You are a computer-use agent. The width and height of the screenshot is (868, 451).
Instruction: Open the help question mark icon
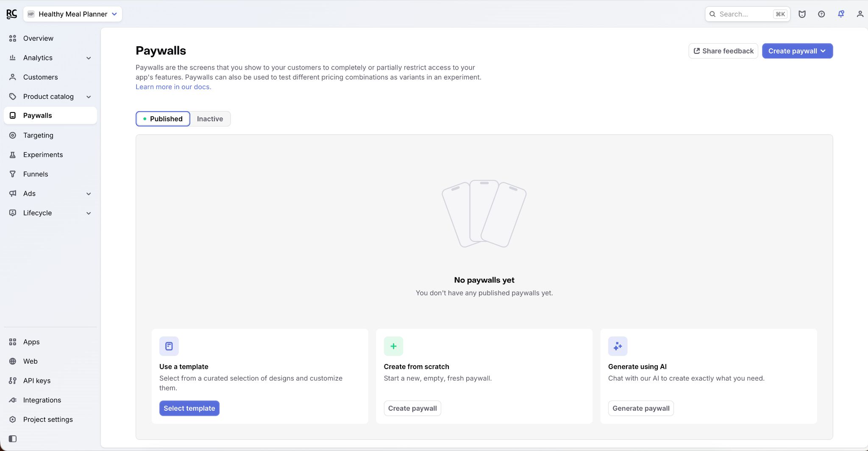pyautogui.click(x=821, y=14)
